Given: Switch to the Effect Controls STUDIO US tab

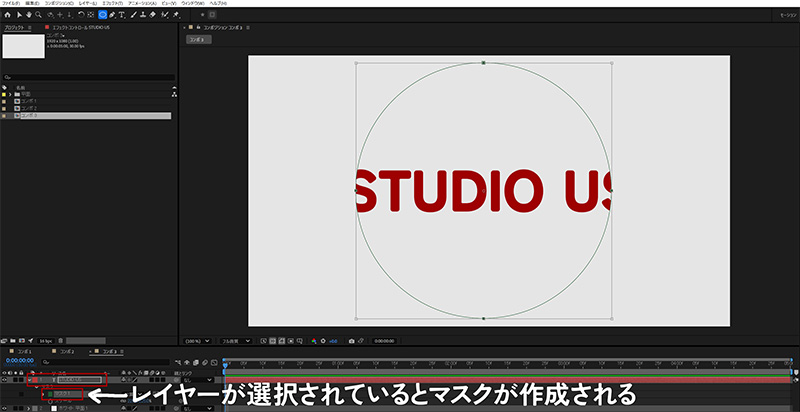Looking at the screenshot, I should (x=81, y=27).
